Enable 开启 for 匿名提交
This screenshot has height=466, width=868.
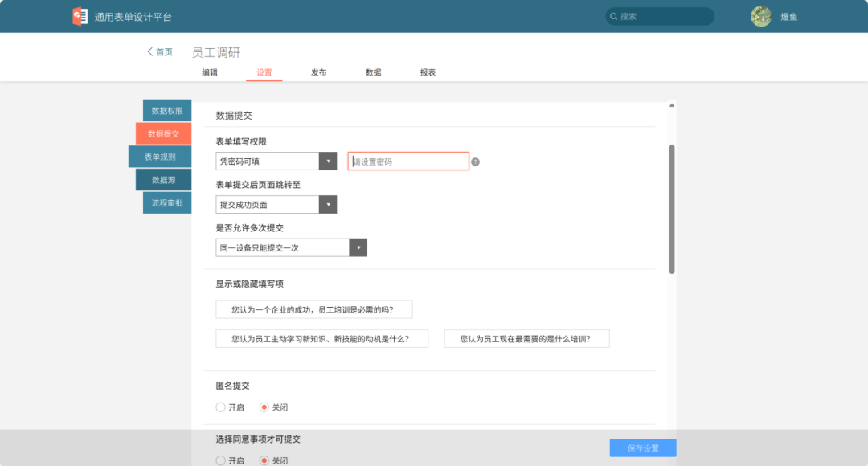tap(220, 407)
